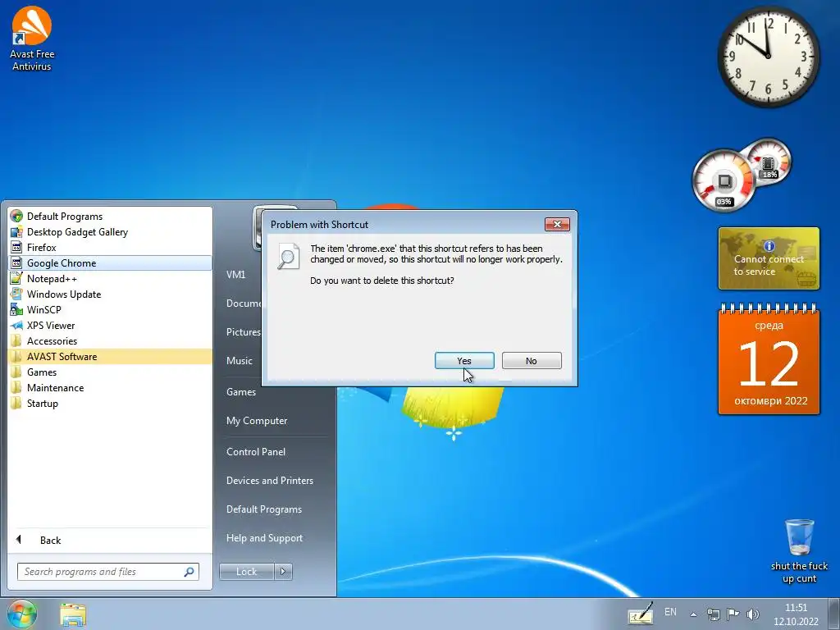Open Documents from the Start menu right pane

244,304
